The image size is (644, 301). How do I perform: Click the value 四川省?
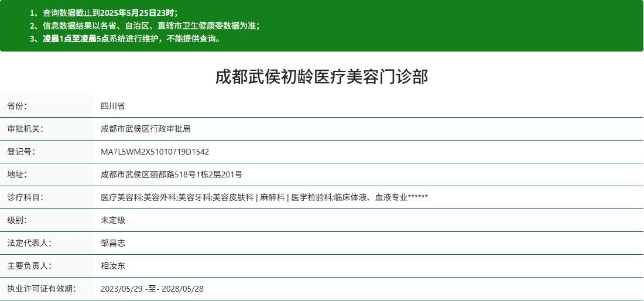click(113, 106)
